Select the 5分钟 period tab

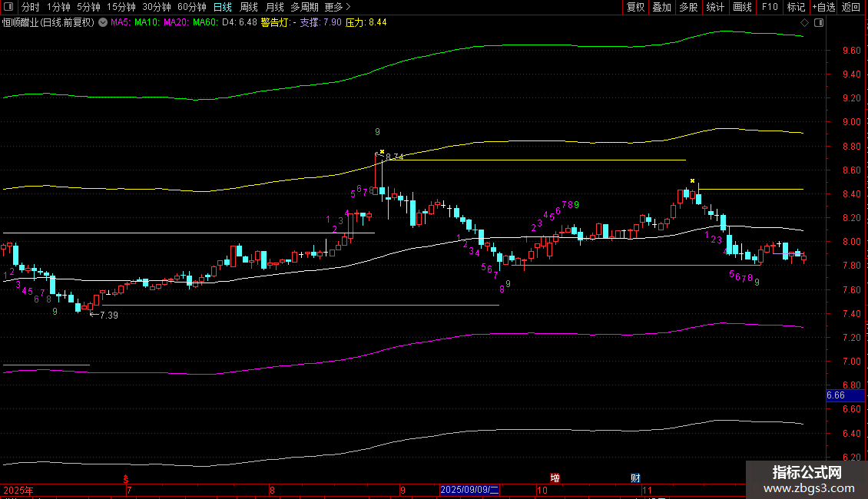coord(88,7)
